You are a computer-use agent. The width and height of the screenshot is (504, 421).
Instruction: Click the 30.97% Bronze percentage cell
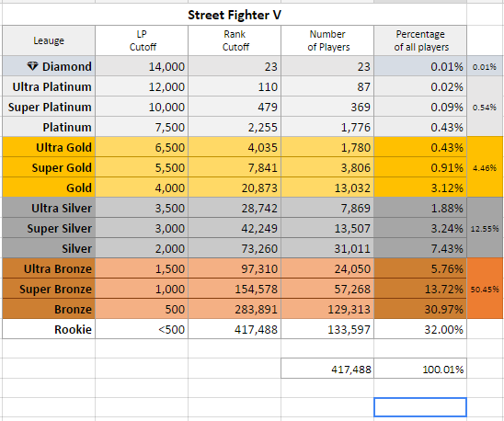(420, 309)
